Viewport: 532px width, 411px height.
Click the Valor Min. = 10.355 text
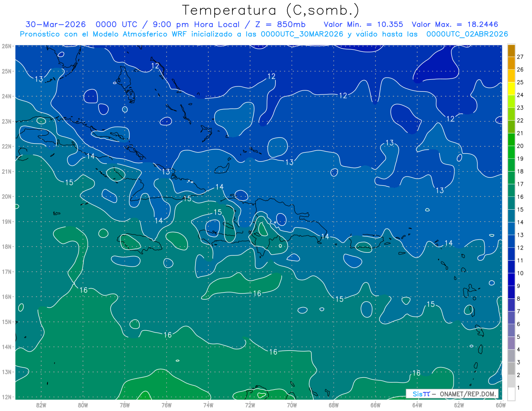coord(364,24)
